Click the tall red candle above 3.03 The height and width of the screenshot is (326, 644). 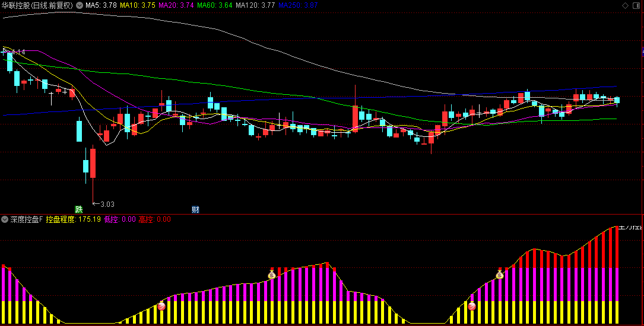pos(93,163)
